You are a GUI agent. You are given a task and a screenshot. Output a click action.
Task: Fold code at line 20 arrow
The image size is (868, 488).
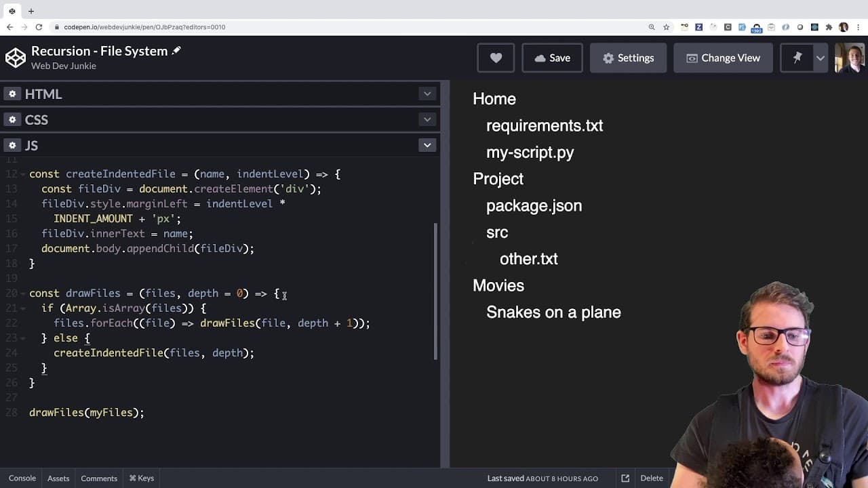23,293
